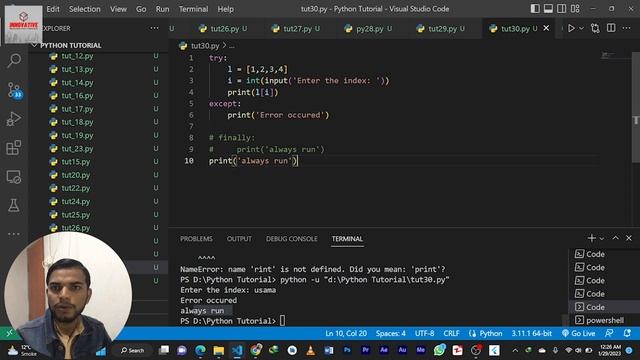Screen dimensions: 640x360
Task: Split the editor to the right
Action: 611,28
